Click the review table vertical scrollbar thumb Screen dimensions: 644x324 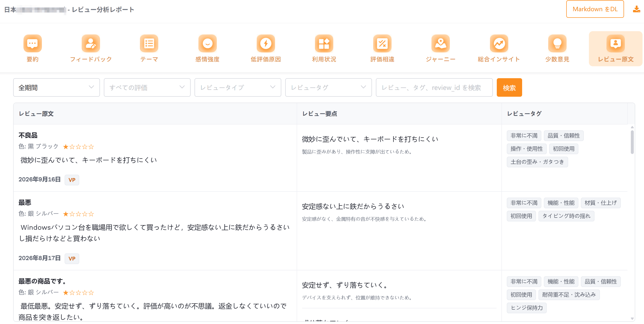(632, 142)
